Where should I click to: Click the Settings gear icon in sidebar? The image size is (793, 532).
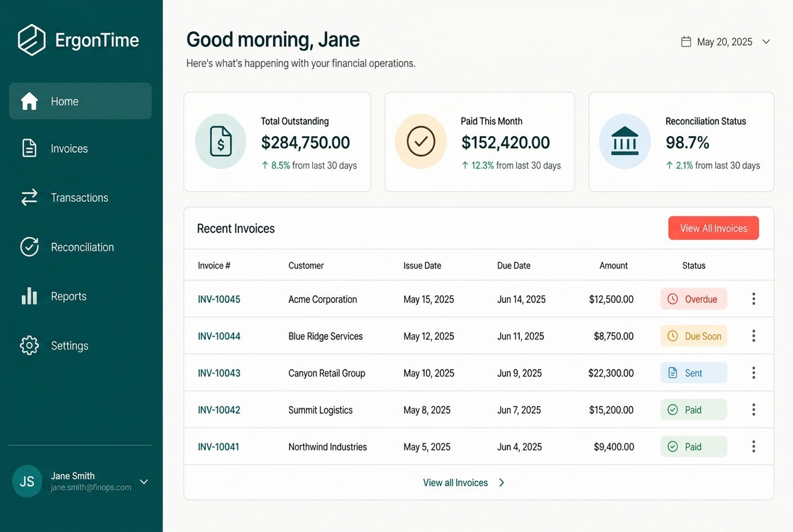(29, 345)
